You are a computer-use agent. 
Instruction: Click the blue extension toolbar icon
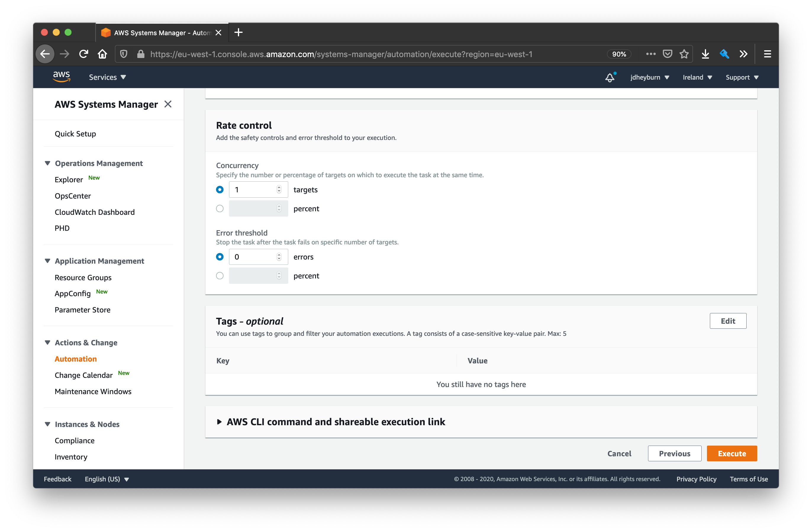pyautogui.click(x=724, y=54)
